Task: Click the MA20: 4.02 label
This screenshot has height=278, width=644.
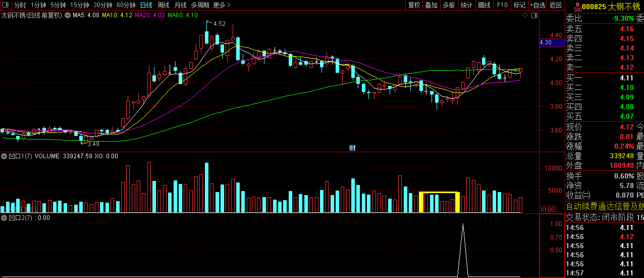Action: click(150, 15)
